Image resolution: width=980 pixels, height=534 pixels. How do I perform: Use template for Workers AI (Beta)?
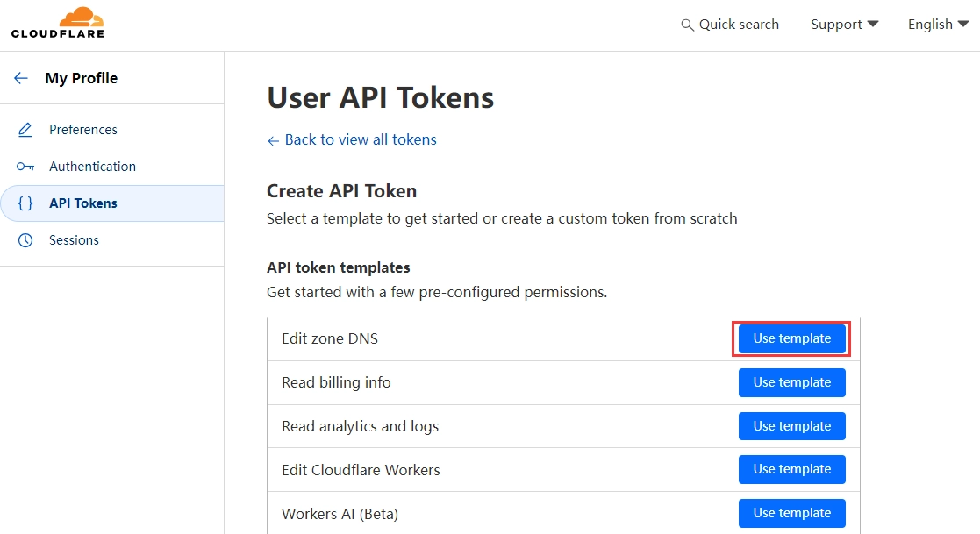pos(791,513)
